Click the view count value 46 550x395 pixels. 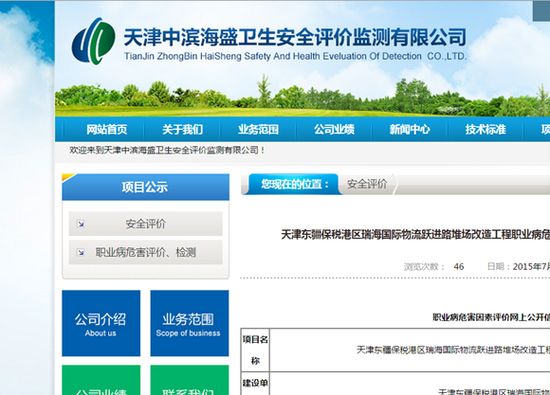(459, 267)
